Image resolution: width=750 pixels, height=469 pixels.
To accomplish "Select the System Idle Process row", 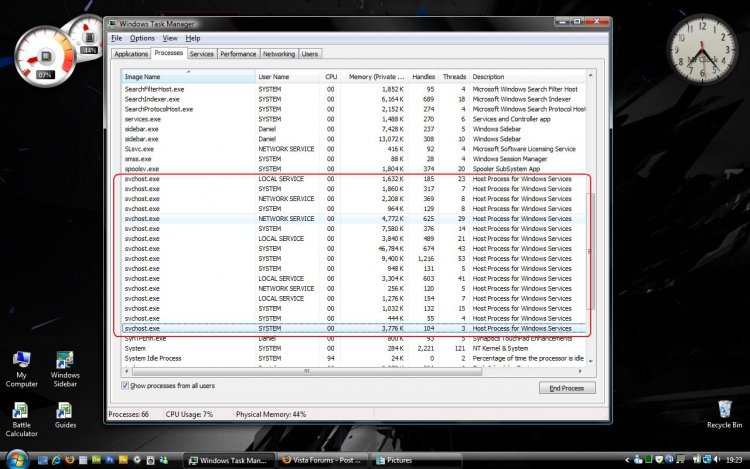I will pos(354,358).
